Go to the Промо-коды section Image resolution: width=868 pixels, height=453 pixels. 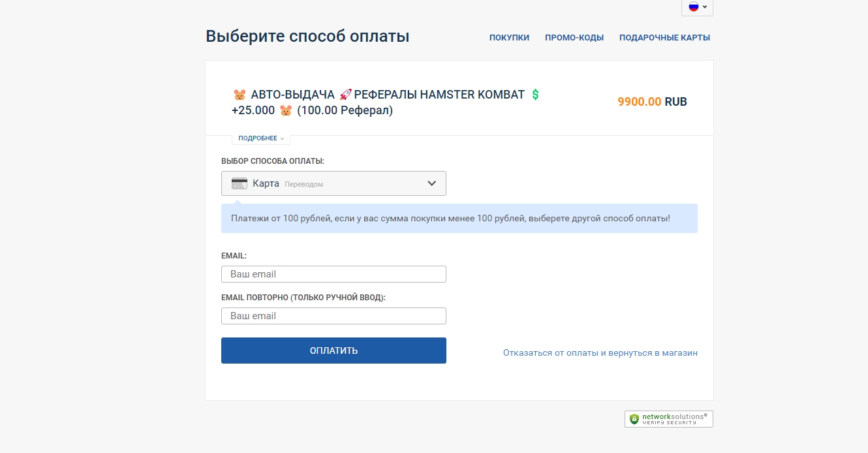[574, 38]
